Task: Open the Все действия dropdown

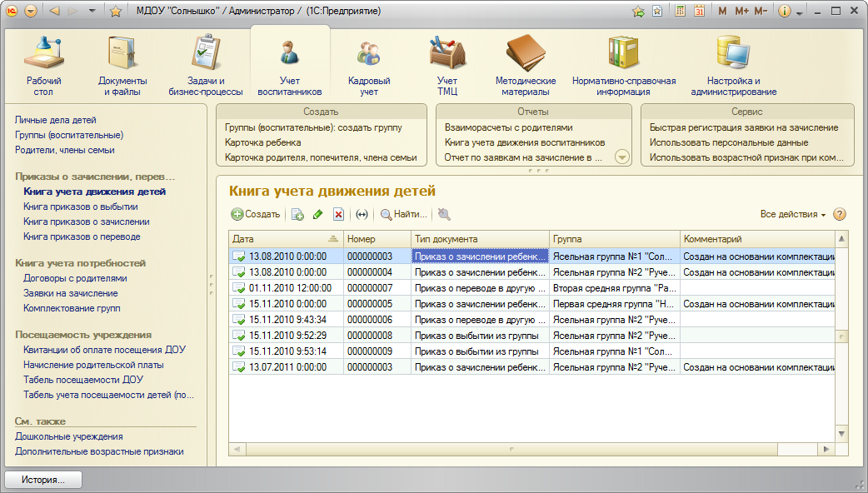Action: point(792,214)
